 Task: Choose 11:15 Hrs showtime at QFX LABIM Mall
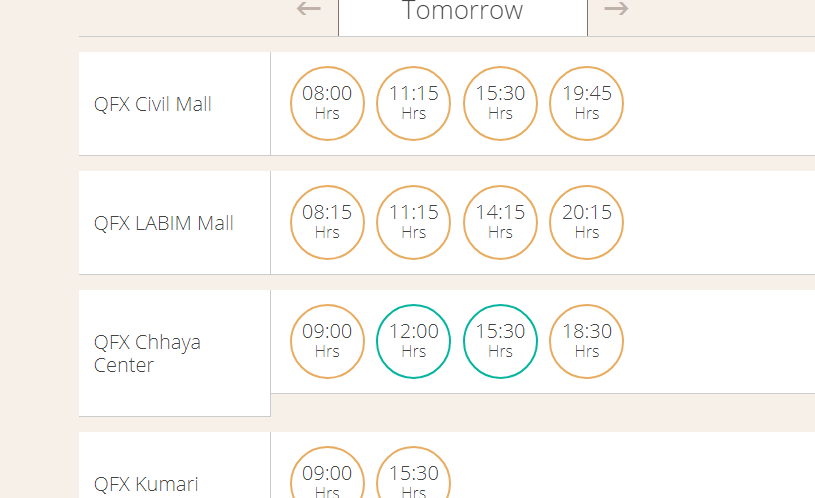pyautogui.click(x=414, y=222)
